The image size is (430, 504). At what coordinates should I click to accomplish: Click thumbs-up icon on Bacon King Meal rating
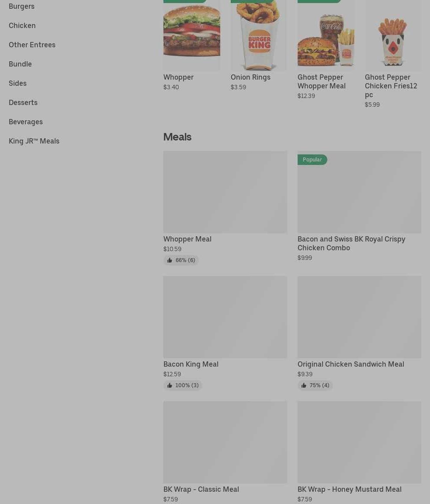pyautogui.click(x=170, y=385)
